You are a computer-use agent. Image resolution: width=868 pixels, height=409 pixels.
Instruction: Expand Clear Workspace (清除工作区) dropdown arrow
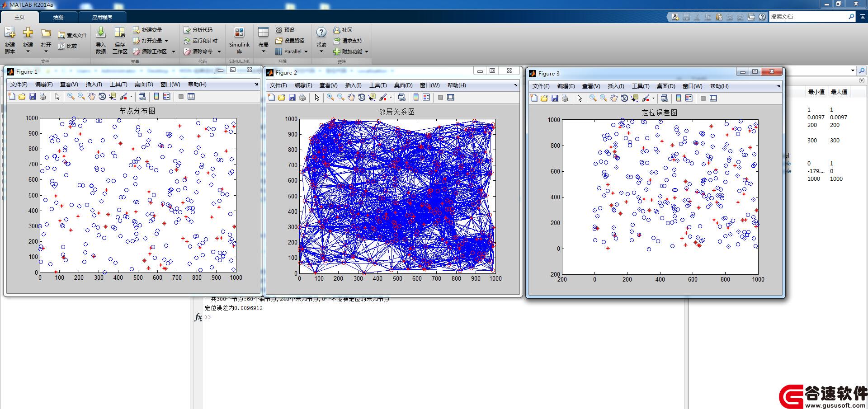pyautogui.click(x=174, y=52)
